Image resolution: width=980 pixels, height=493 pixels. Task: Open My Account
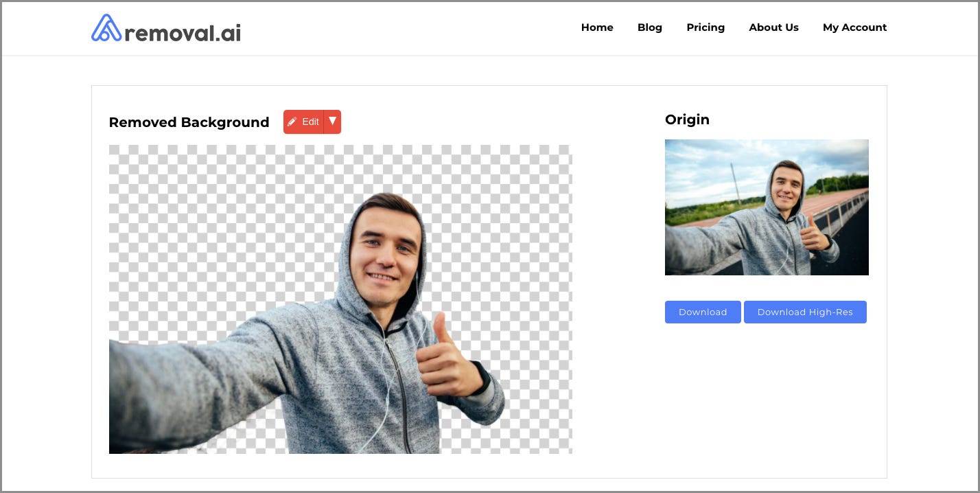click(854, 27)
